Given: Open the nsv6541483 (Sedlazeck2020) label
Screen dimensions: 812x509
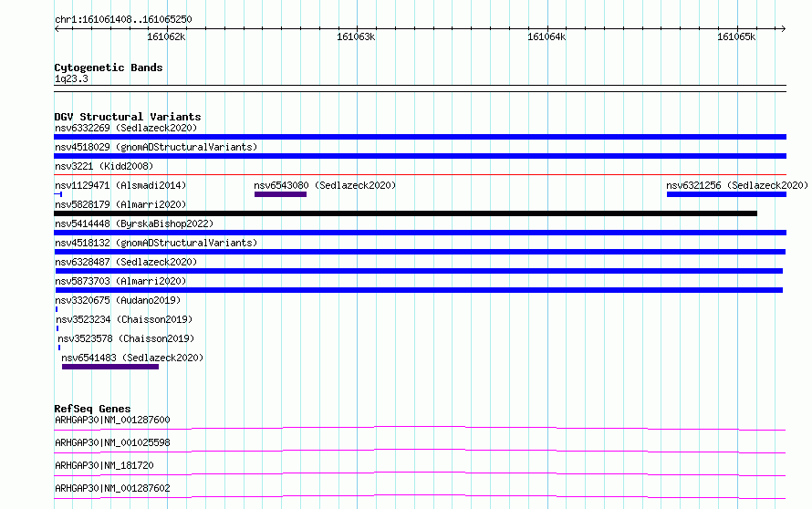Looking at the screenshot, I should [132, 358].
